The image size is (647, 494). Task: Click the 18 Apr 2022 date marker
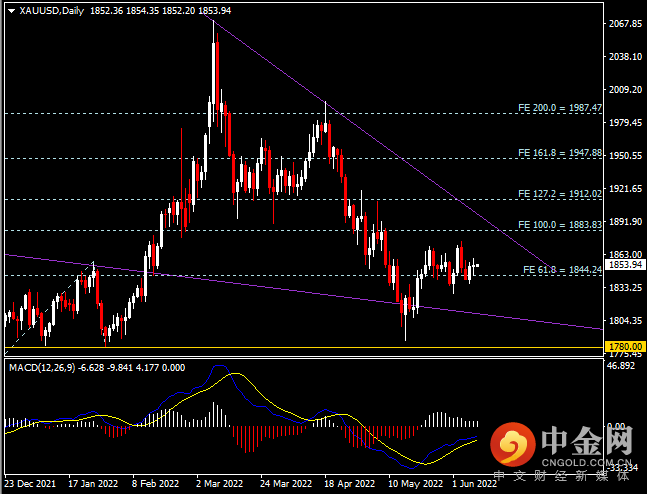(x=349, y=483)
